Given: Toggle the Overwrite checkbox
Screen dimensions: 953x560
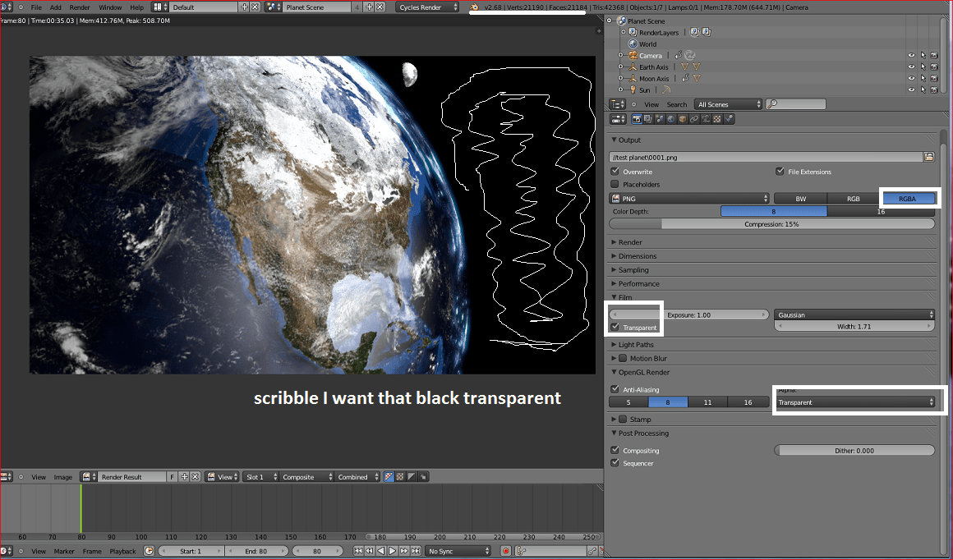Looking at the screenshot, I should tap(615, 172).
